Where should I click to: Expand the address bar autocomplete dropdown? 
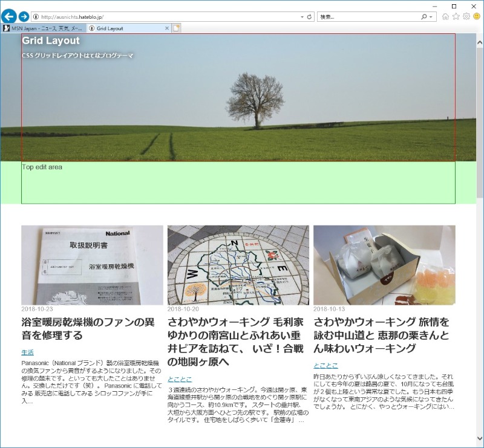coord(302,17)
